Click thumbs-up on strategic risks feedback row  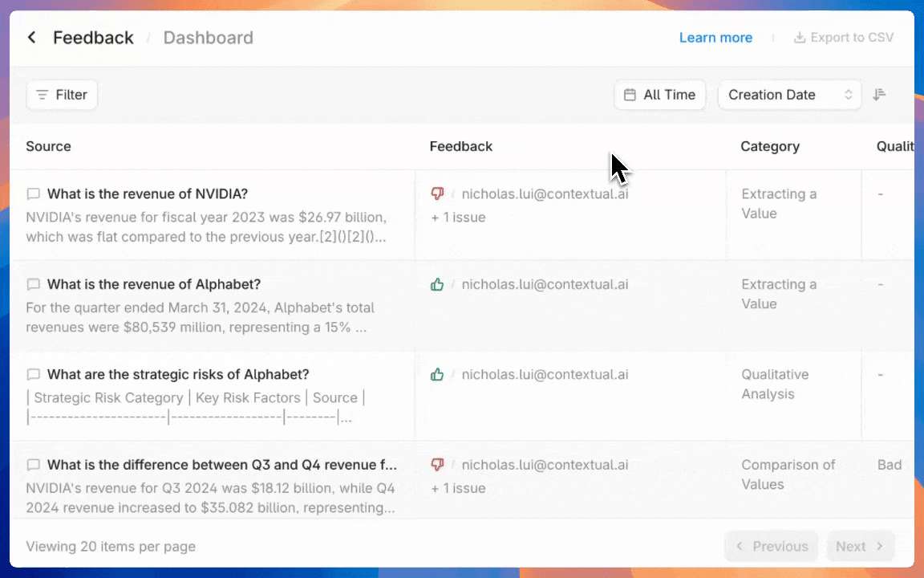click(437, 374)
